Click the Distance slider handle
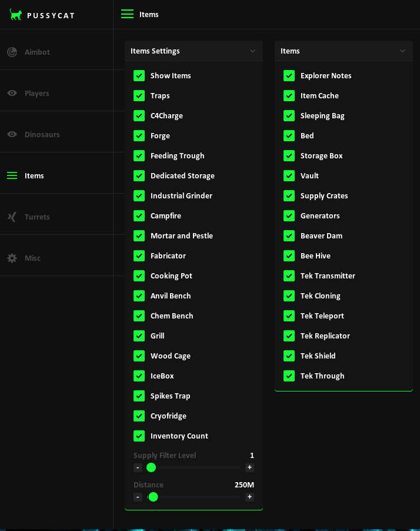 click(x=154, y=497)
